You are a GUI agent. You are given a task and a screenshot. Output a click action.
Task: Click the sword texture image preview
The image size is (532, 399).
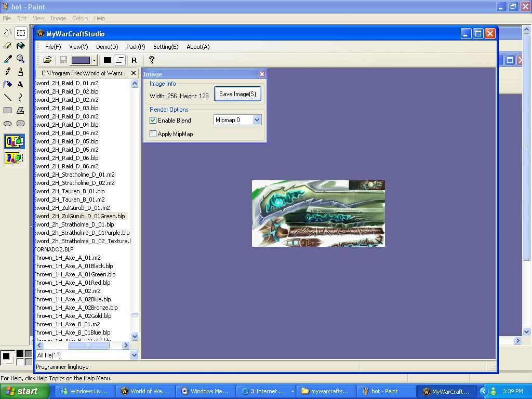point(318,214)
